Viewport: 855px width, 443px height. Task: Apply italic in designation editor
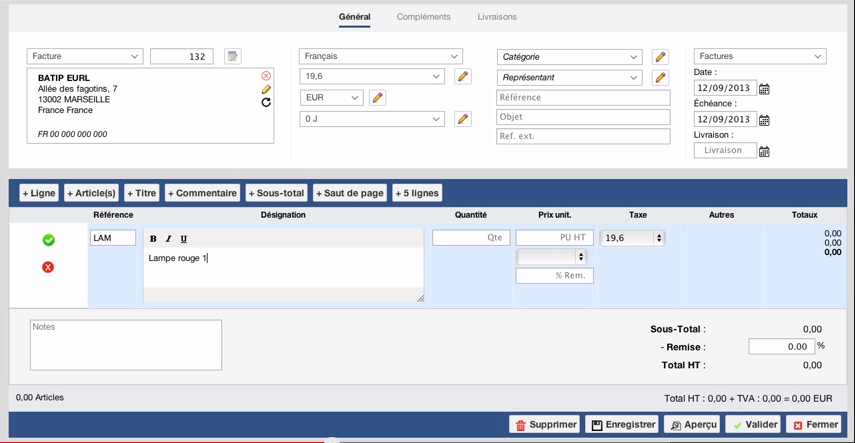point(168,239)
